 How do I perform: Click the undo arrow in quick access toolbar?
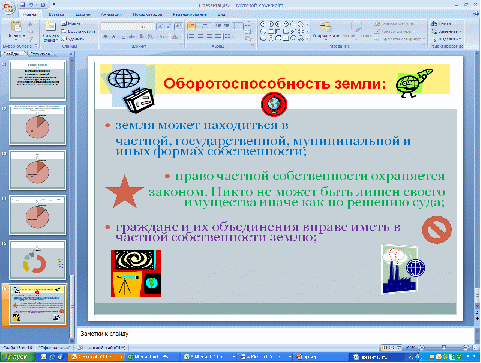pos(31,5)
